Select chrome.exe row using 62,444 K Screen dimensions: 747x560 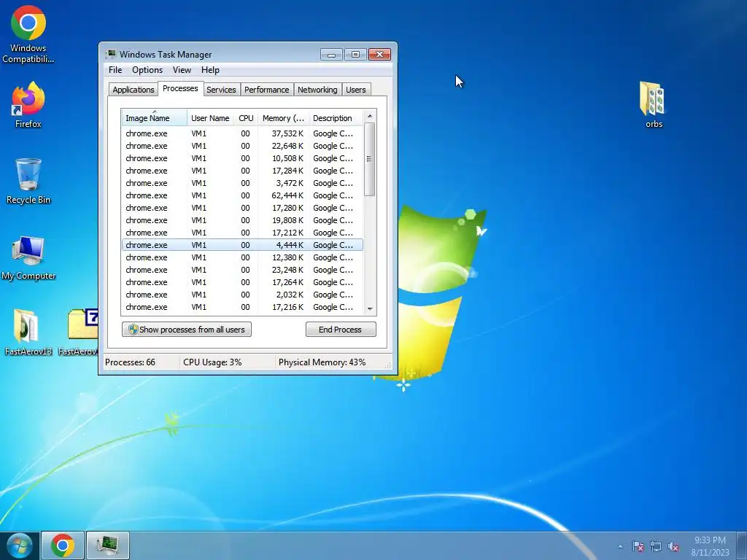(x=242, y=195)
